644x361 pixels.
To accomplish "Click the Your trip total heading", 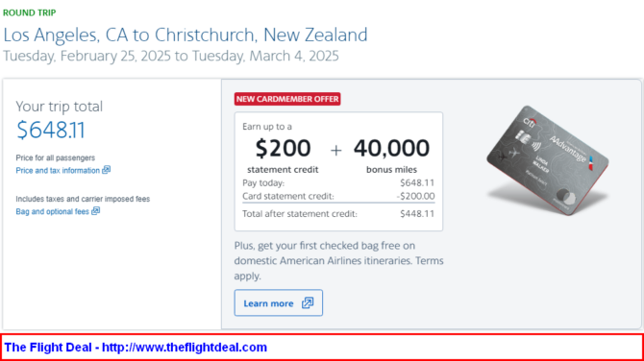I will click(60, 107).
